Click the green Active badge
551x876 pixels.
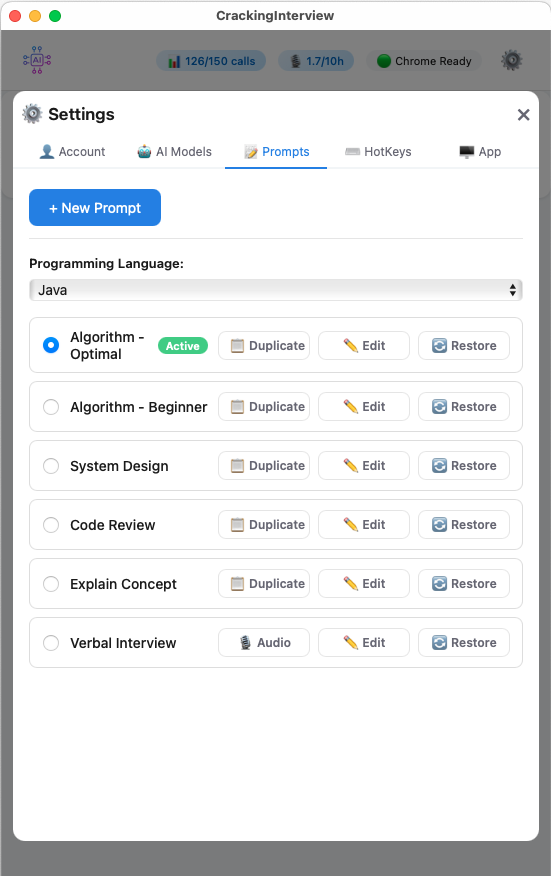(183, 346)
